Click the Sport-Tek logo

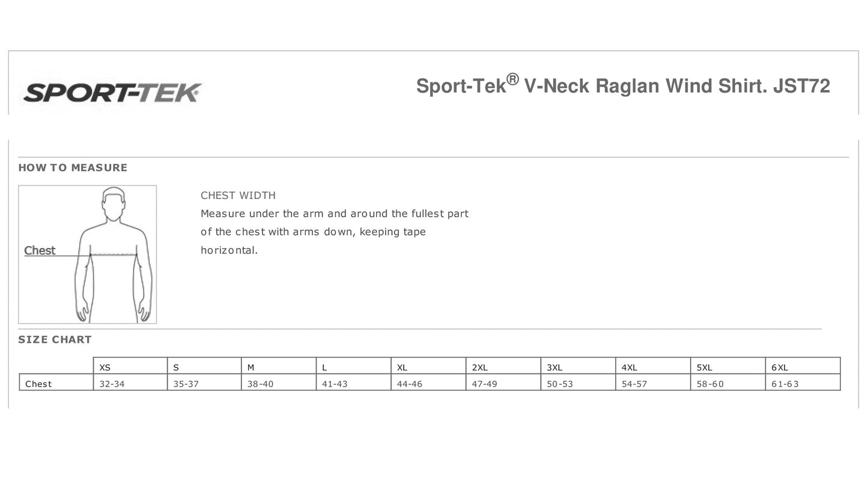coord(112,93)
